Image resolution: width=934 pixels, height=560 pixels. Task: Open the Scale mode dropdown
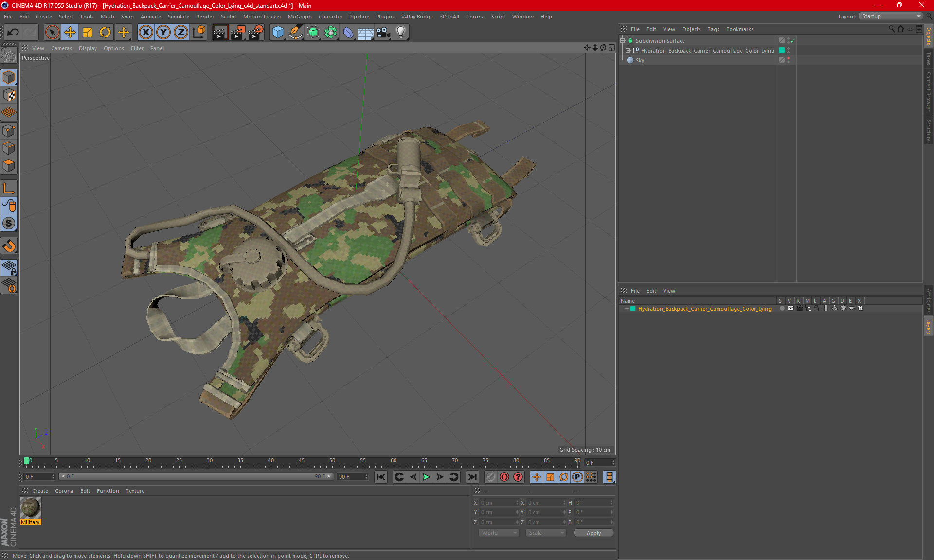coord(546,533)
